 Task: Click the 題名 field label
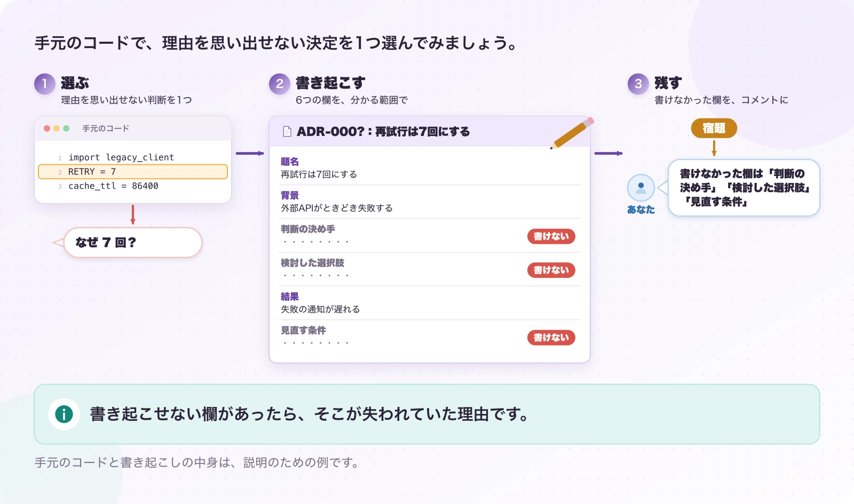point(290,162)
